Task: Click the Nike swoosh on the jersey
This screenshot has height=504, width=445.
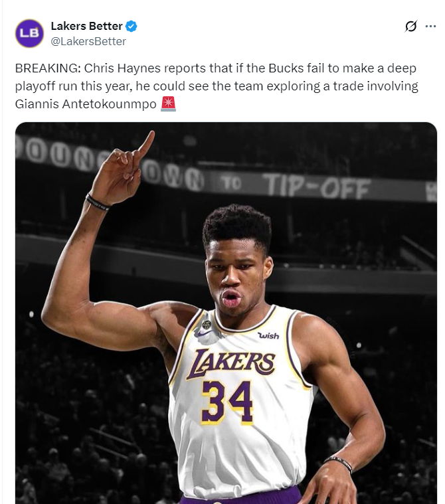Action: (x=205, y=333)
